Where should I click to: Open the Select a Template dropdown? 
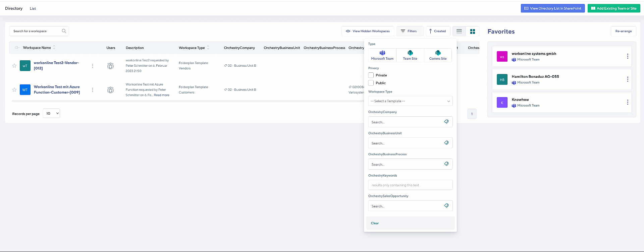click(410, 101)
